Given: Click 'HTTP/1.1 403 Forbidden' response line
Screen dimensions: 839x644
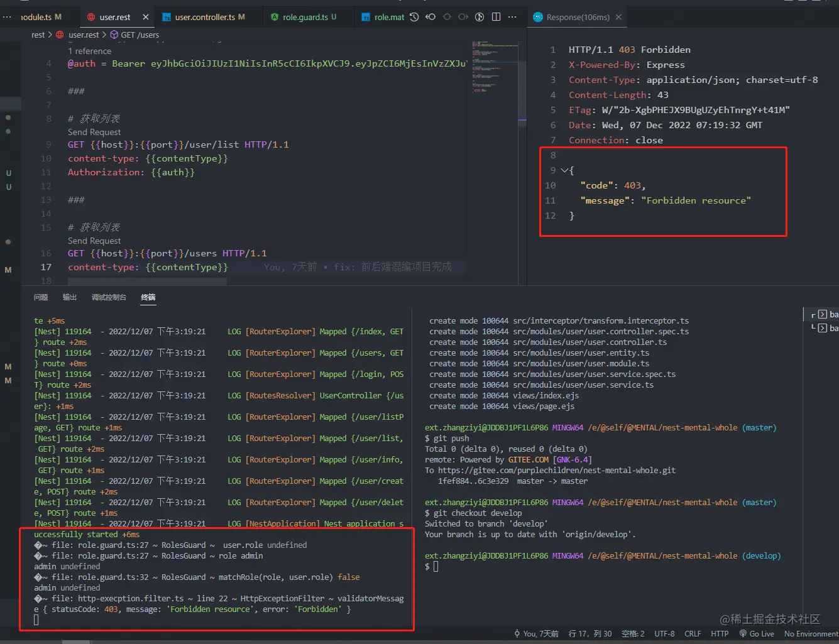Looking at the screenshot, I should coord(629,50).
